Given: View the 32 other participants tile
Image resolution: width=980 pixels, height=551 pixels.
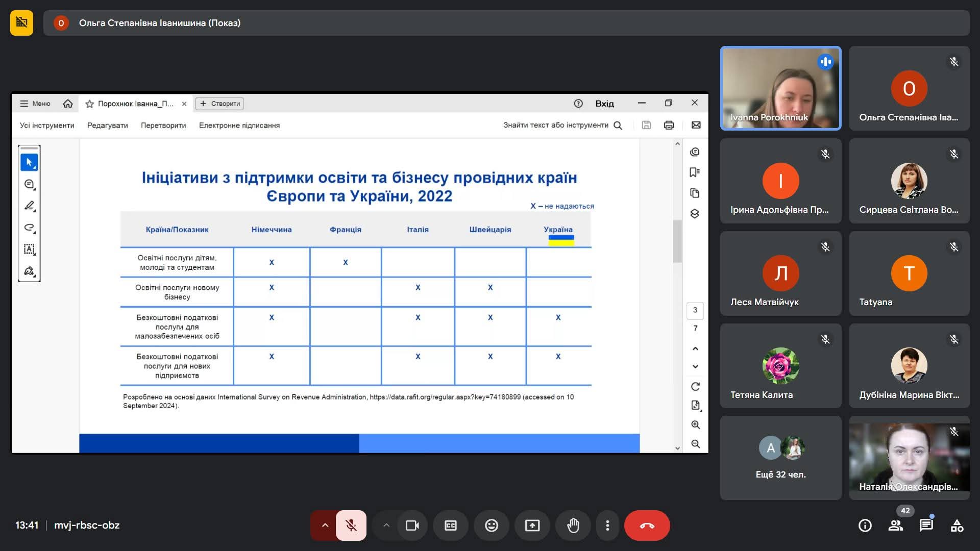Looking at the screenshot, I should [x=780, y=458].
